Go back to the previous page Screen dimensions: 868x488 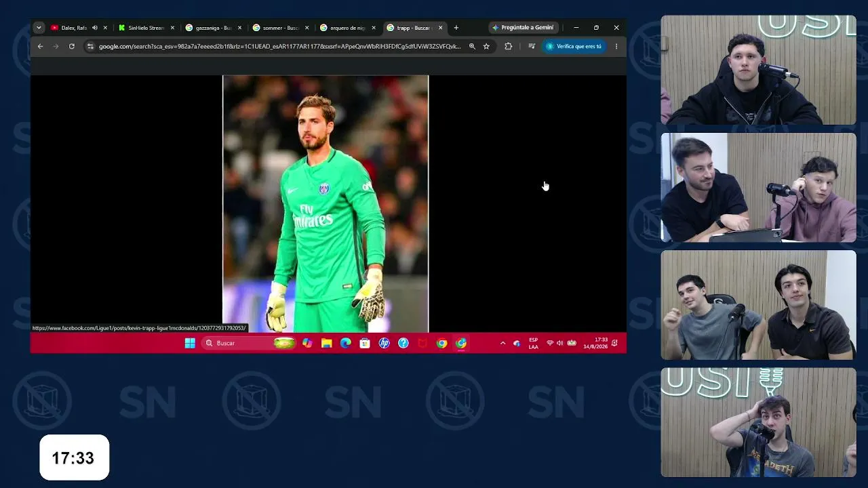tap(40, 46)
